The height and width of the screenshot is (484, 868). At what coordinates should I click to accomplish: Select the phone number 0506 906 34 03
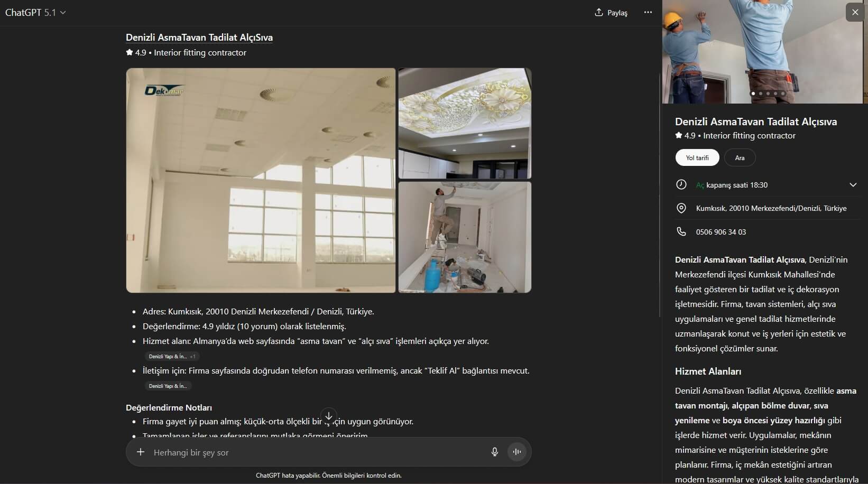[721, 232]
